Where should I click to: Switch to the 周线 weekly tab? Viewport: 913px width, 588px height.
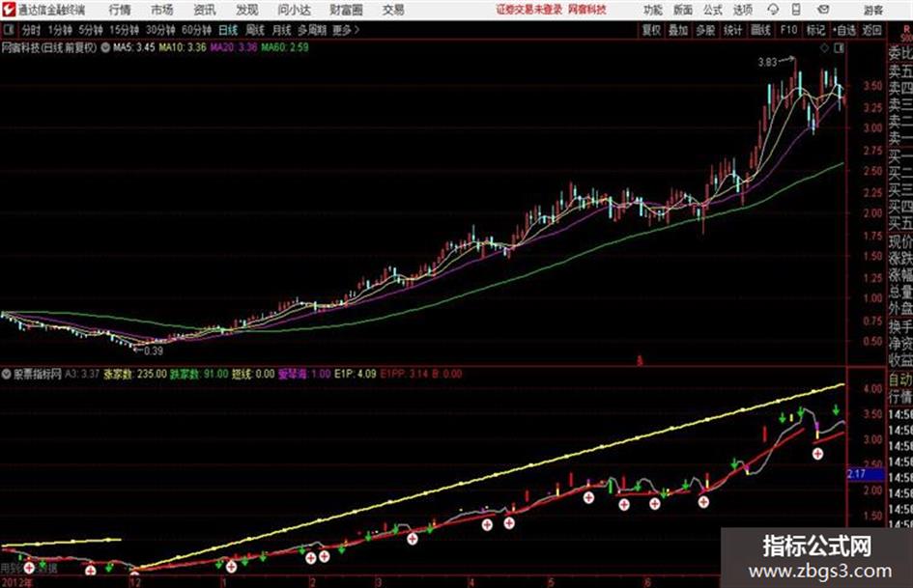[255, 30]
